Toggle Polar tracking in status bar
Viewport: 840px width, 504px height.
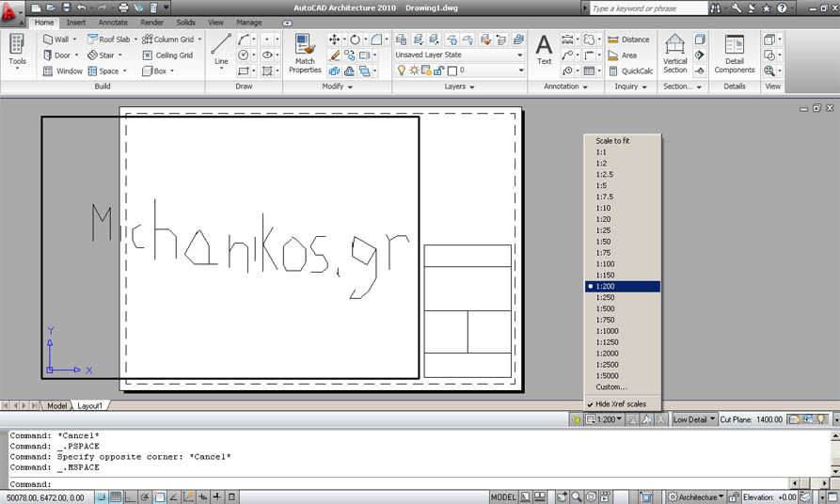tap(145, 497)
